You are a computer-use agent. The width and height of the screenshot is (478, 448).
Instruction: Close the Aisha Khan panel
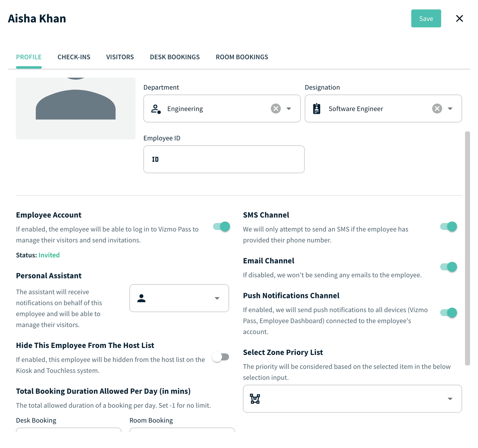click(459, 19)
